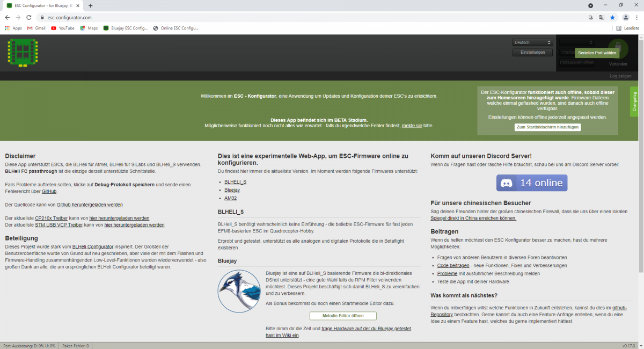Click the blue bookmark star icon

tap(612, 17)
